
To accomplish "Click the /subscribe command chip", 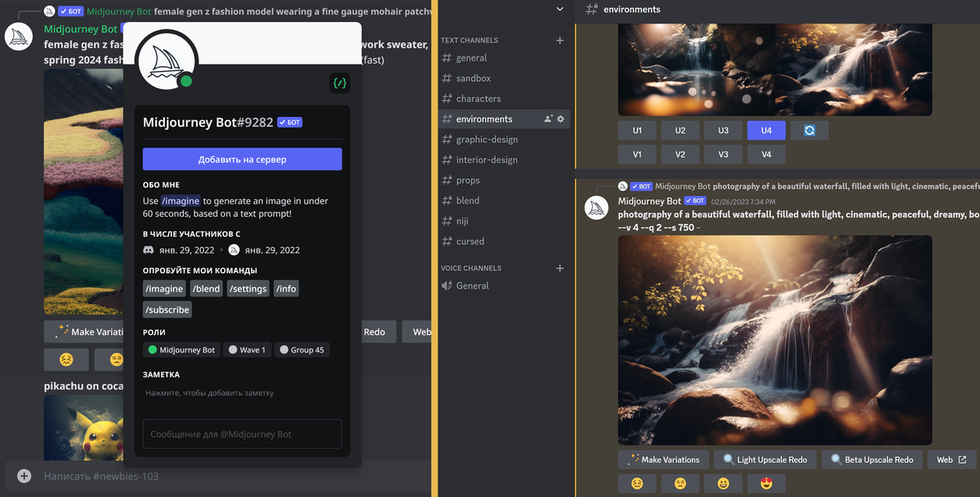I will (167, 310).
